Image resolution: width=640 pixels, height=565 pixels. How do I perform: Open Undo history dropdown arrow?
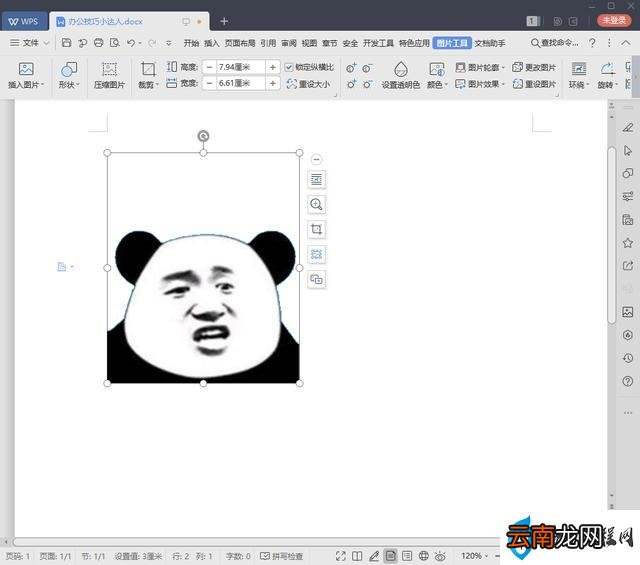(x=140, y=43)
